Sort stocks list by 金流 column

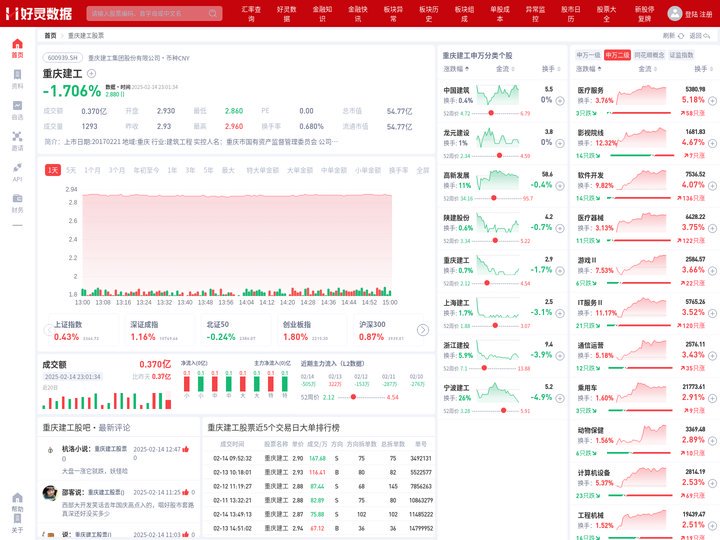pyautogui.click(x=505, y=69)
